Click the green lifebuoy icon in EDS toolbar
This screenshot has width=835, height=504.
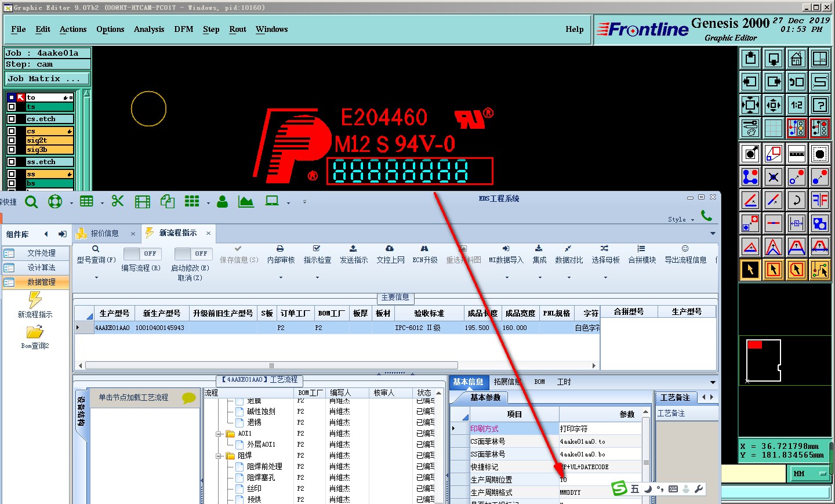pyautogui.click(x=55, y=202)
